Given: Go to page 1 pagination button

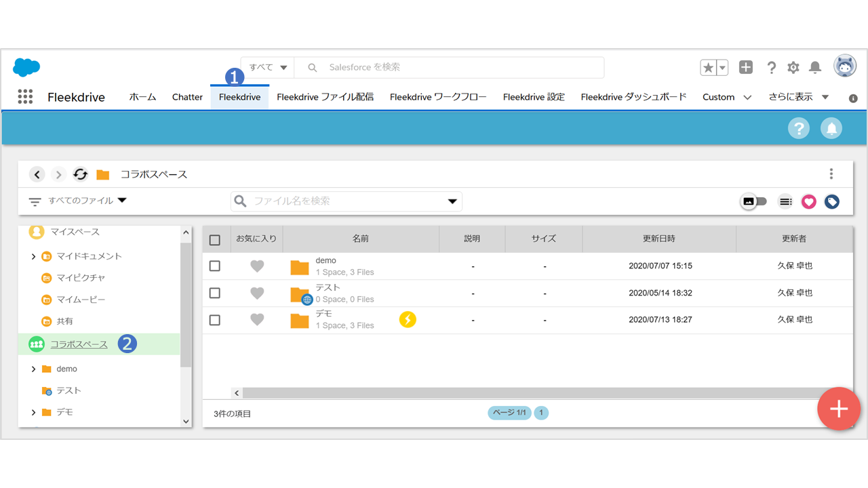Looking at the screenshot, I should [x=541, y=413].
